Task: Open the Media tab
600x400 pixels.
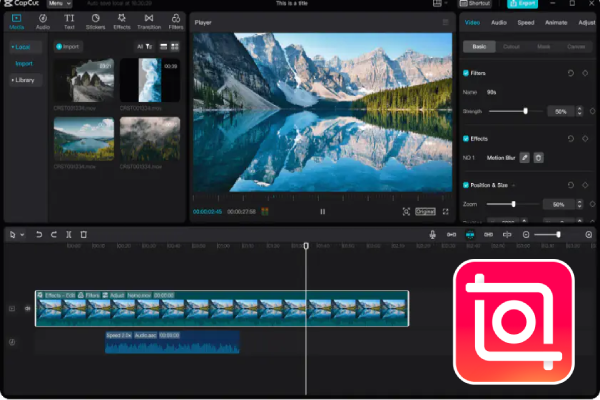Action: 16,22
